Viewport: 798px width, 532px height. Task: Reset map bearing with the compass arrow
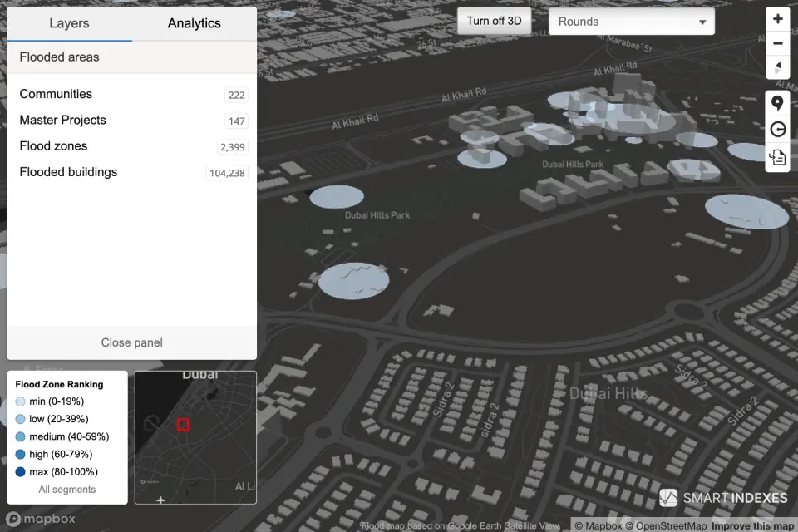click(x=778, y=67)
